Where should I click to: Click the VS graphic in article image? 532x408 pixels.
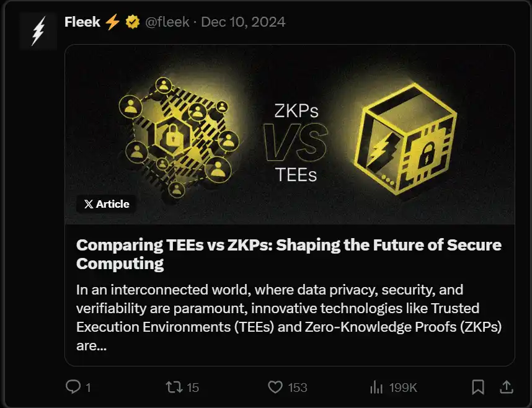[x=296, y=141]
